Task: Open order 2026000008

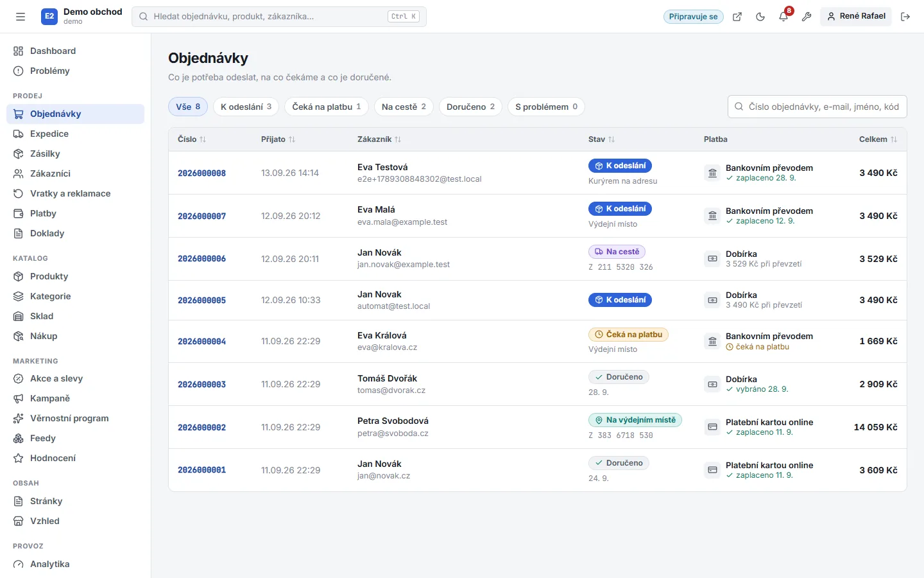Action: 201,173
